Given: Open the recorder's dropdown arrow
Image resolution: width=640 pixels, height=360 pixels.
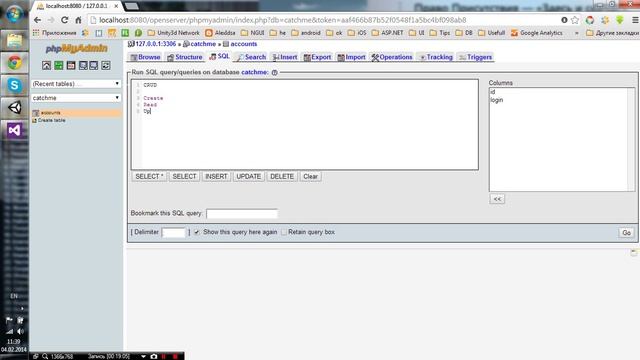Looking at the screenshot, I should coord(144,356).
